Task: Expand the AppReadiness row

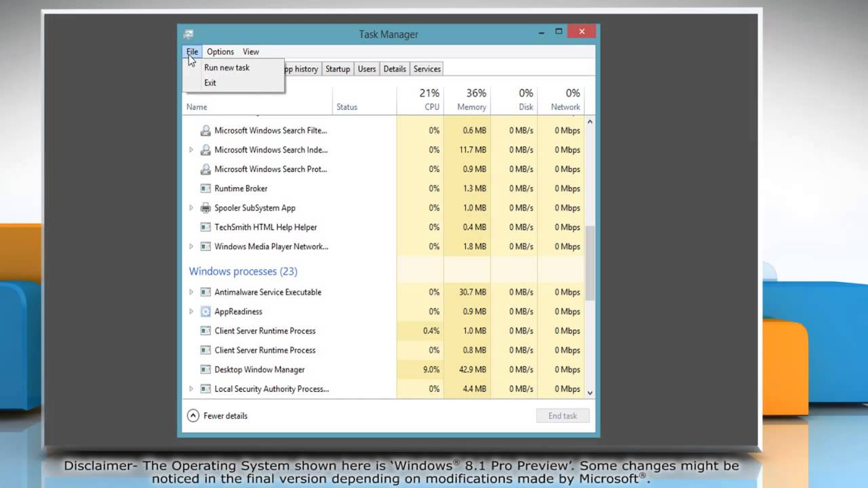Action: pyautogui.click(x=191, y=312)
